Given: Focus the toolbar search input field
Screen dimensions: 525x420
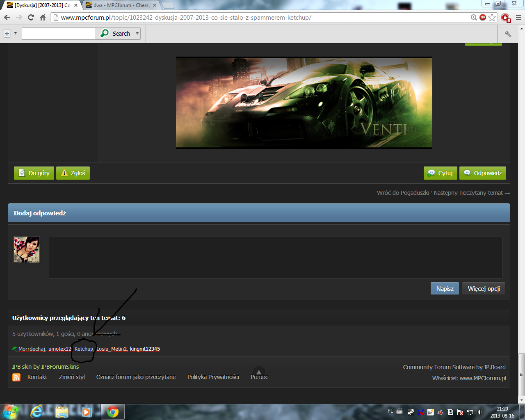Looking at the screenshot, I should (x=59, y=34).
